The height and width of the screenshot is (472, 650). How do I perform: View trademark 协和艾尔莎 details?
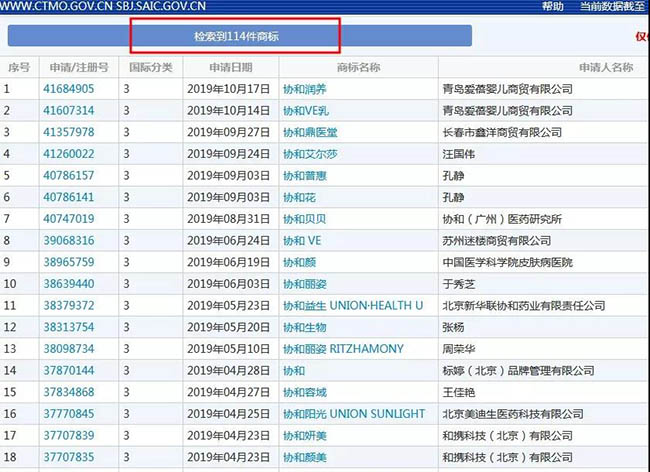[x=311, y=154]
